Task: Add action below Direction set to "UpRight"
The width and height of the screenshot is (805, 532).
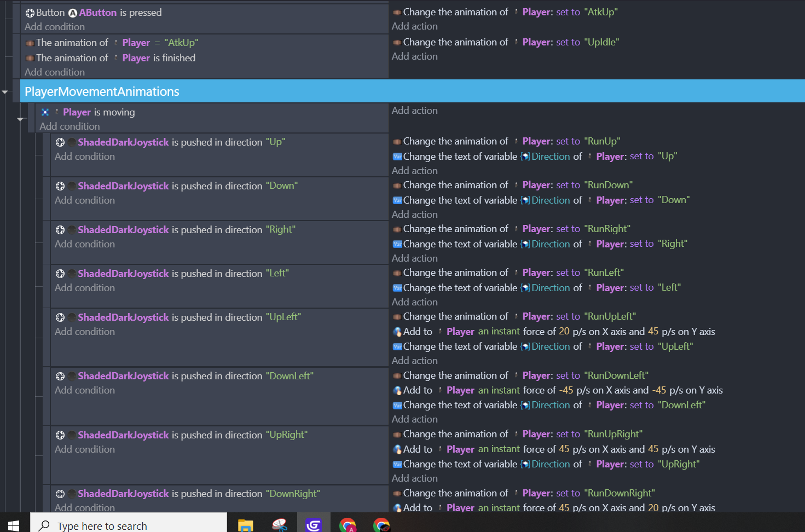Action: pos(415,478)
